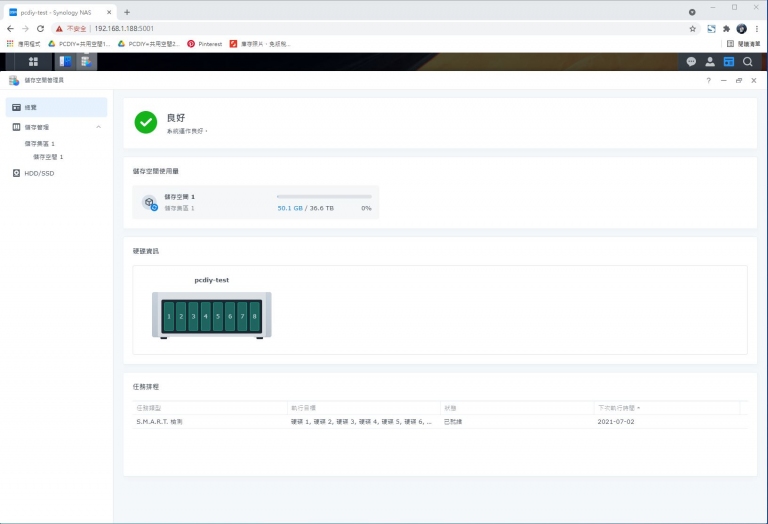Open the DSM user account options icon
Image resolution: width=768 pixels, height=524 pixels.
710,62
